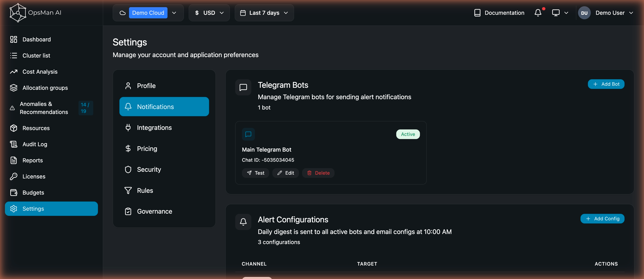644x279 pixels.
Task: Navigate to Cost Analysis page
Action: [51, 72]
